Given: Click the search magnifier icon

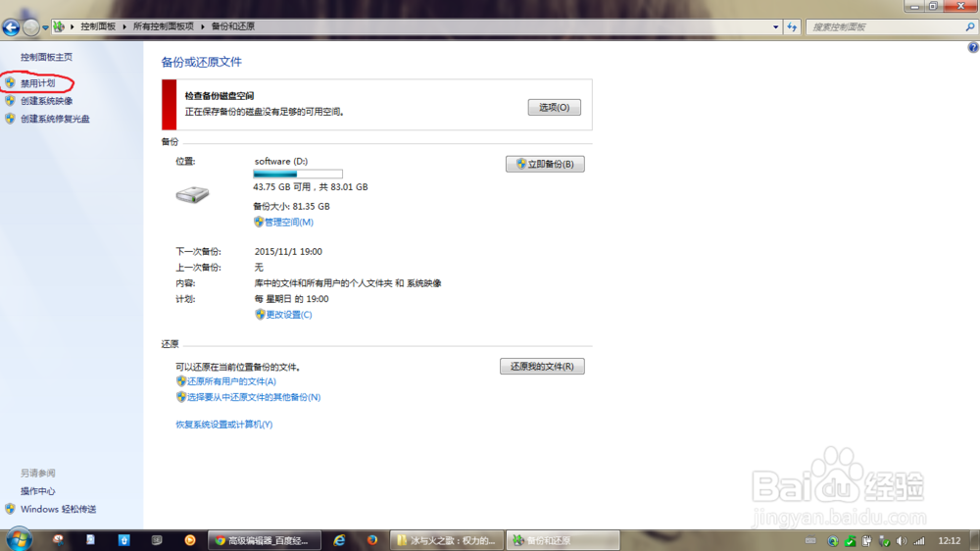Looking at the screenshot, I should click(x=970, y=26).
